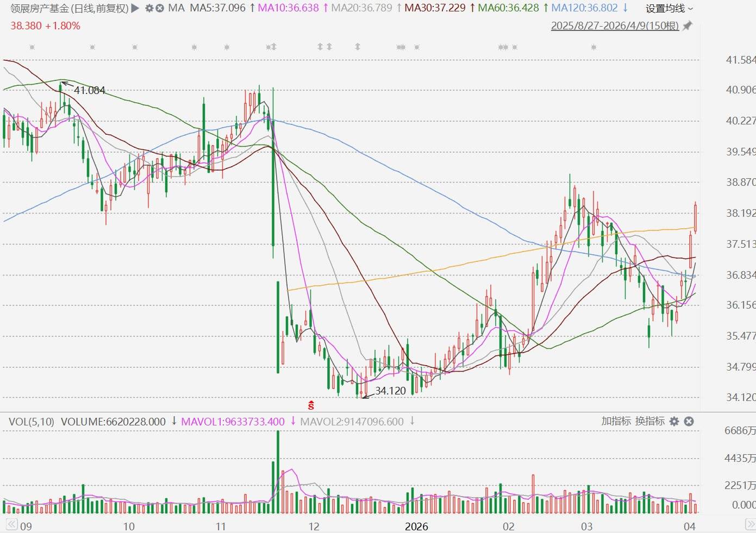The width and height of the screenshot is (756, 533).
Task: Close VOL indicator panel with the X icon
Action: tap(689, 421)
